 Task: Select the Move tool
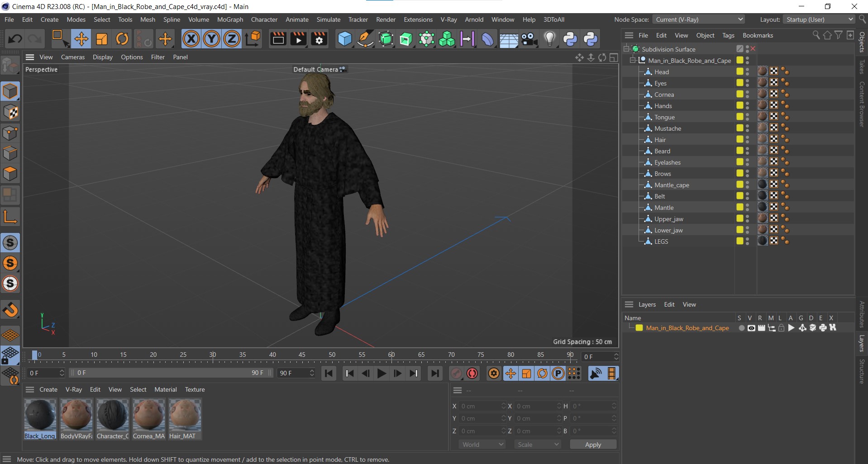81,39
